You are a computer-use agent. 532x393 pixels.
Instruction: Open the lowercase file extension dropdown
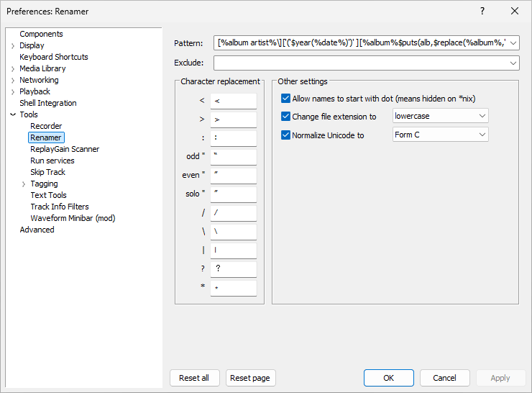(481, 116)
